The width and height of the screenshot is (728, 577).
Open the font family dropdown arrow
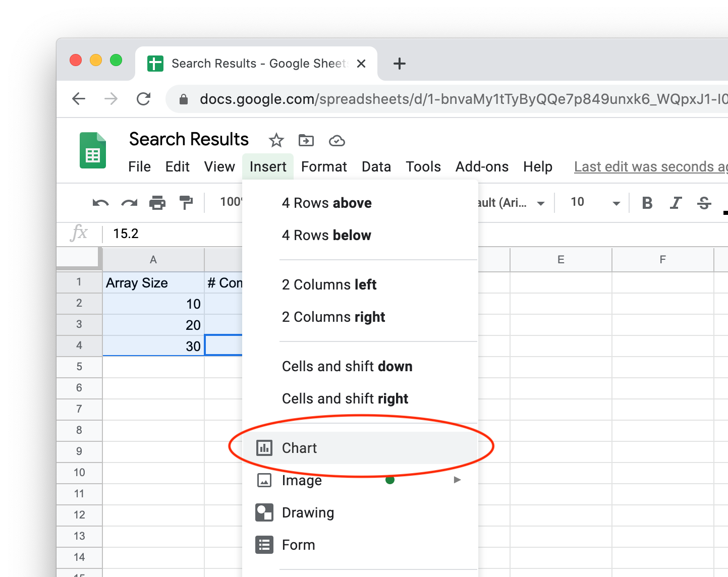click(x=541, y=204)
